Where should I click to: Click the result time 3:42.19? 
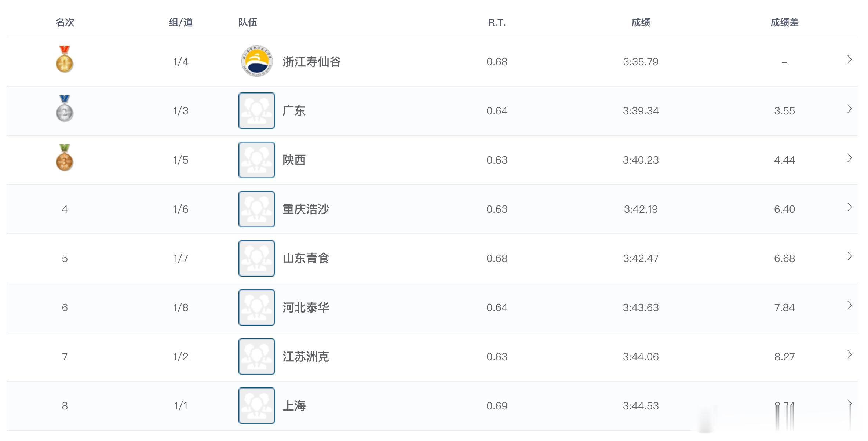[x=641, y=209]
